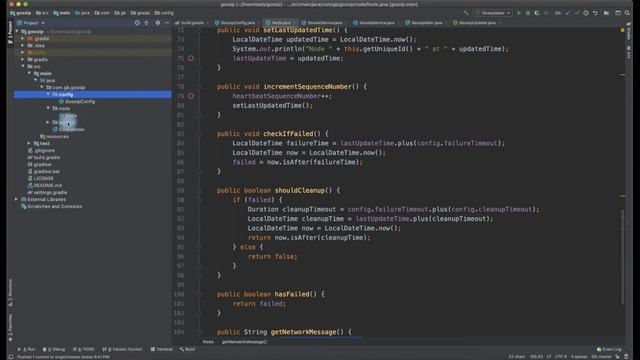Collapse the config package

[48, 94]
